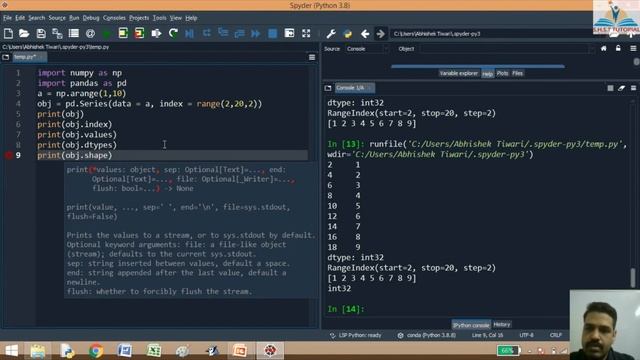This screenshot has height=360, width=640.
Task: Re-run last script icon
Action: pos(173,33)
